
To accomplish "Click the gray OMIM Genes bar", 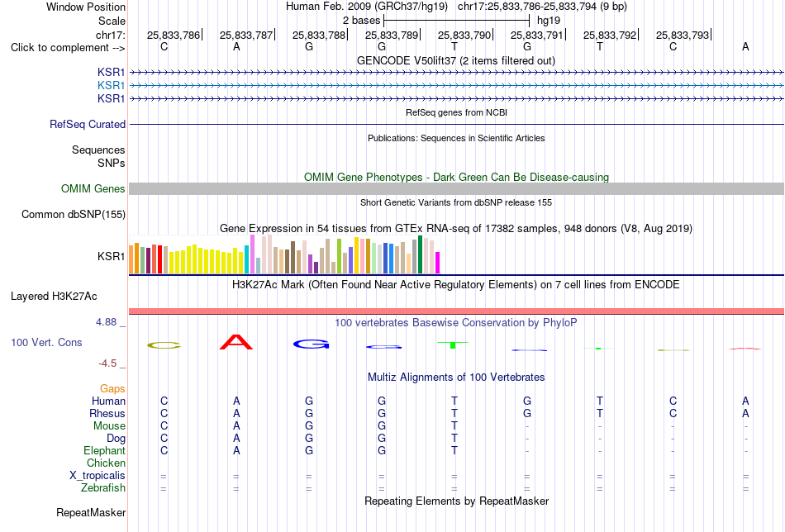I will (457, 188).
